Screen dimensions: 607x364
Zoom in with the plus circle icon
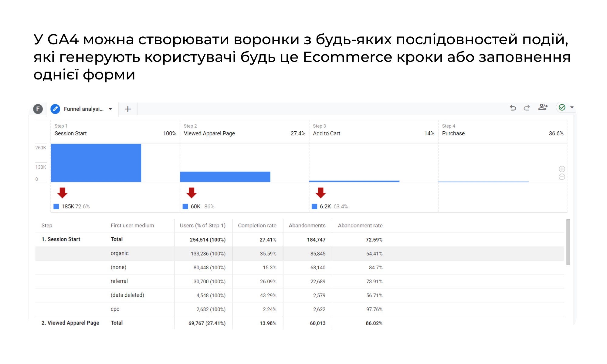(562, 169)
